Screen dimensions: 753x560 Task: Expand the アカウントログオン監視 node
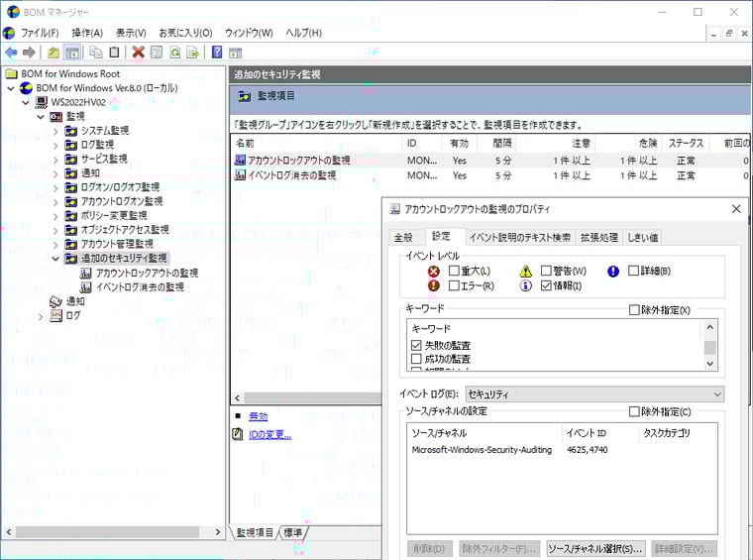click(x=55, y=202)
